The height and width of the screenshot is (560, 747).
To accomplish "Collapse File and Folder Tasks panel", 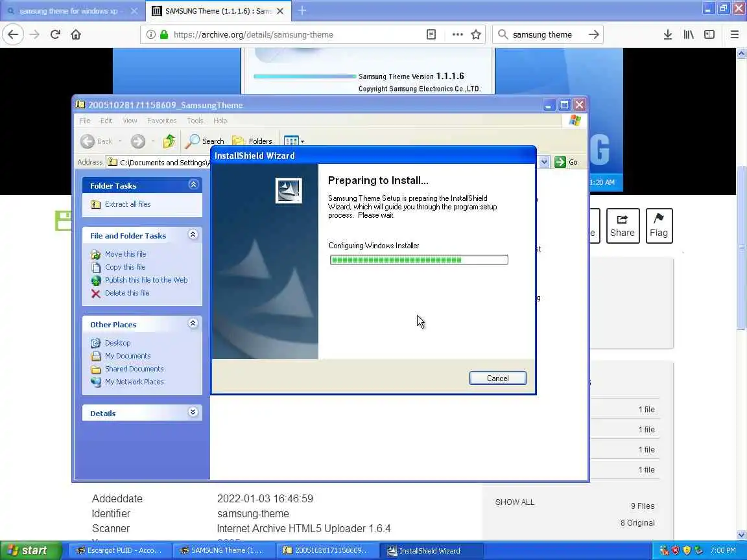I will (x=193, y=234).
